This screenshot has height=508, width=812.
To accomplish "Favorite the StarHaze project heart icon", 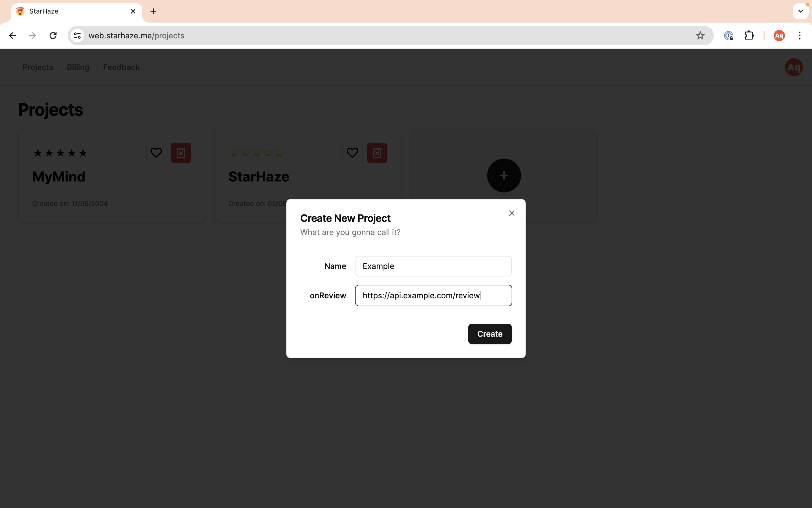I will coord(352,153).
